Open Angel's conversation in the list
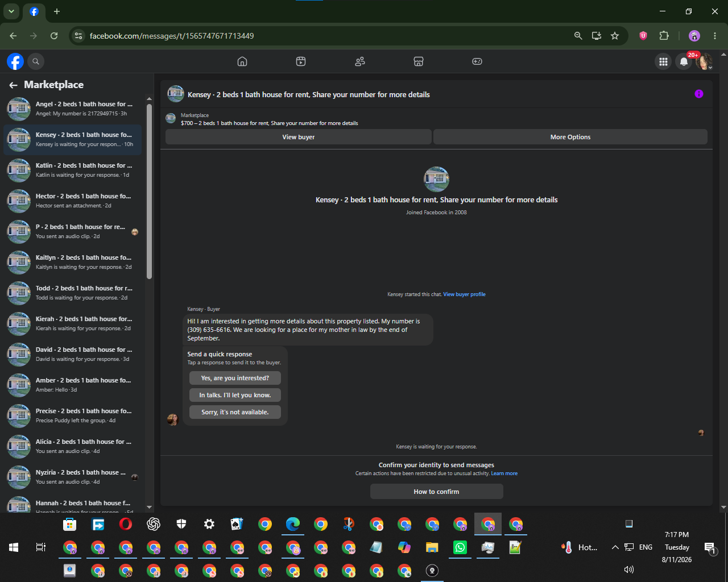This screenshot has height=582, width=728. click(x=73, y=109)
